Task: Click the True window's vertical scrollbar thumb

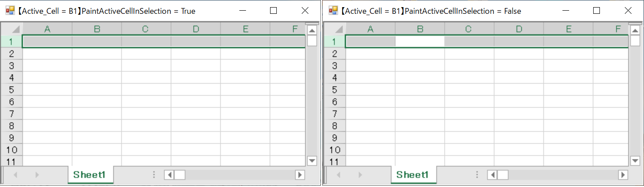Action: coord(312,41)
